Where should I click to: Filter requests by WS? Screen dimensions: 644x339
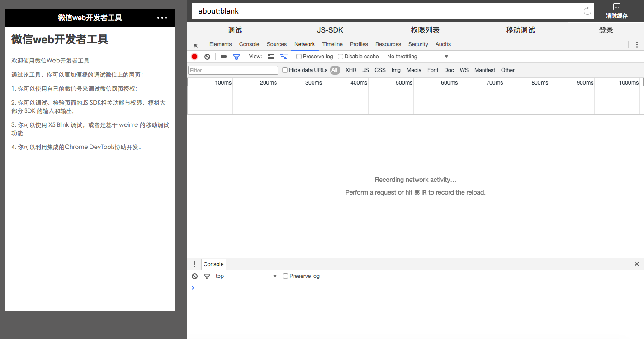[x=464, y=70]
